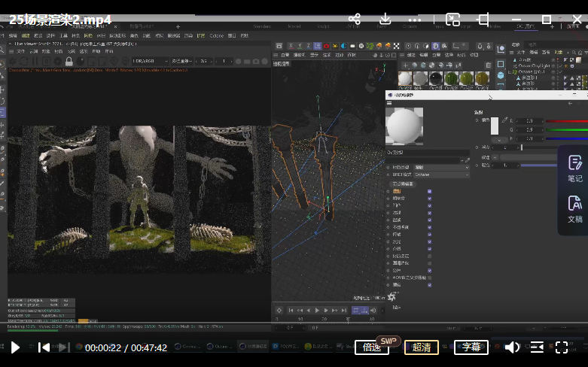Go back to the previous video
The image size is (588, 367).
44,347
